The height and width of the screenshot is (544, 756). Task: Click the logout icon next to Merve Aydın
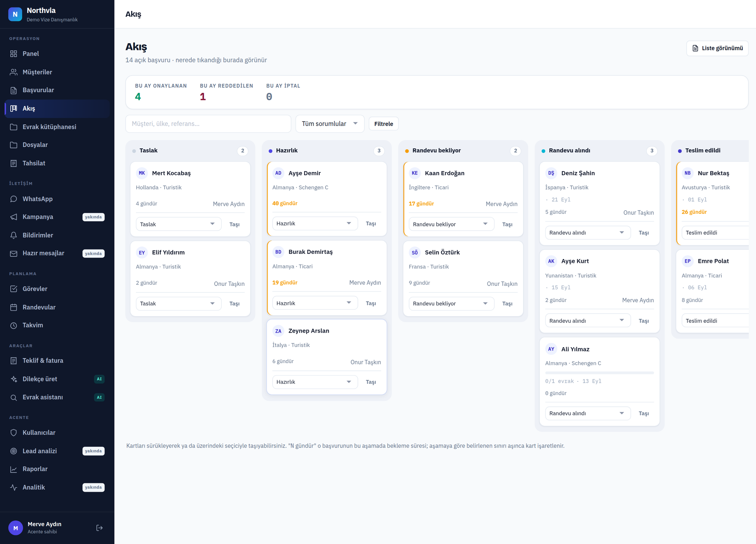coord(100,528)
